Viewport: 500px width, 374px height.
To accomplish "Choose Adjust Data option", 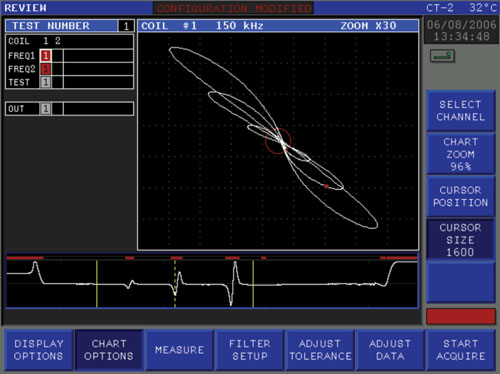I will tap(390, 350).
